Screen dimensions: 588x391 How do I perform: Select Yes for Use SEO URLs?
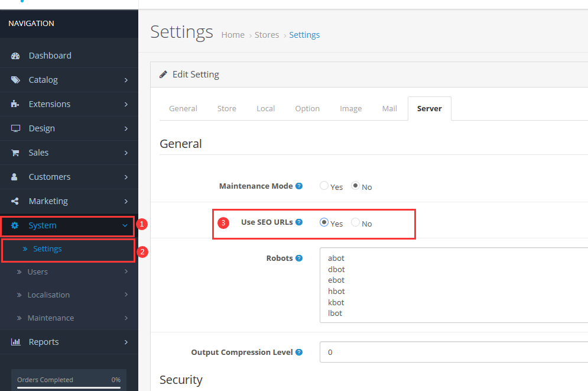click(324, 222)
